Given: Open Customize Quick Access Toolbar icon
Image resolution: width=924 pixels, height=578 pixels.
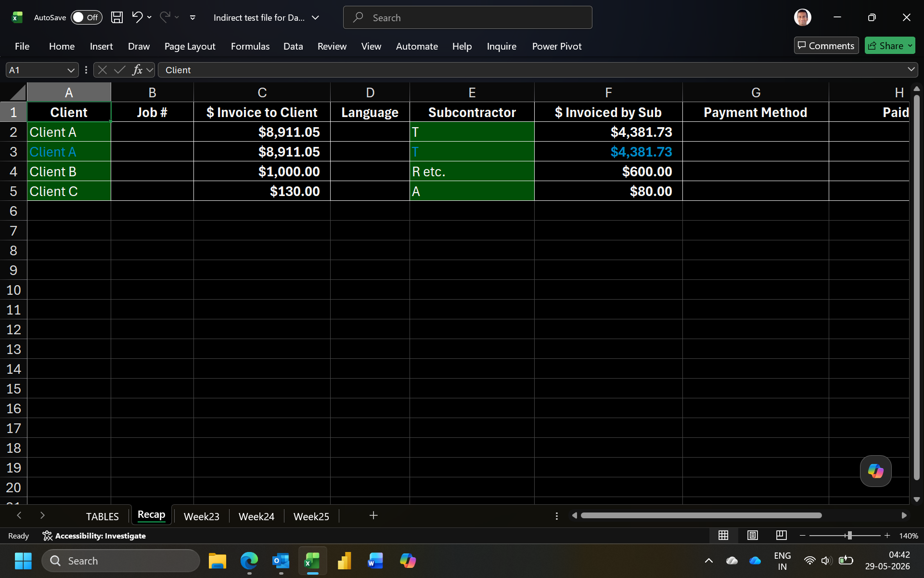Looking at the screenshot, I should point(192,18).
